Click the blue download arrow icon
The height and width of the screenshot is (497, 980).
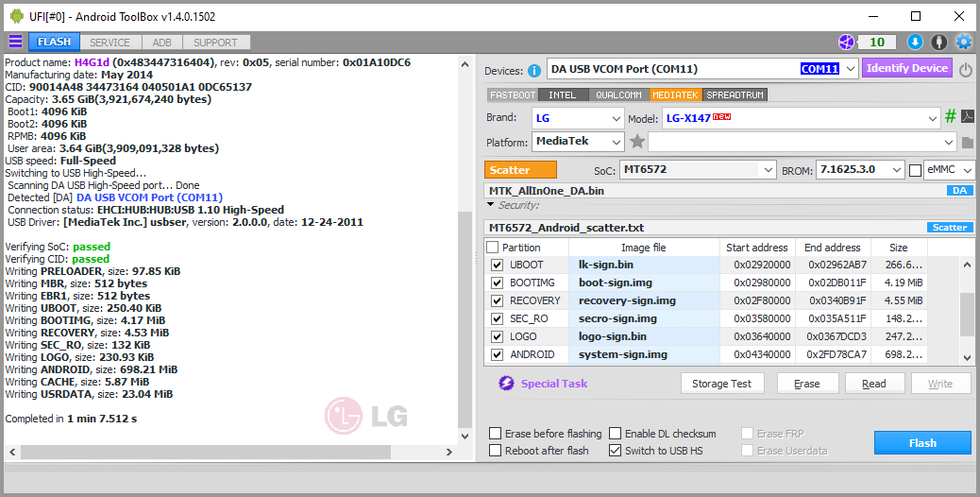[915, 42]
